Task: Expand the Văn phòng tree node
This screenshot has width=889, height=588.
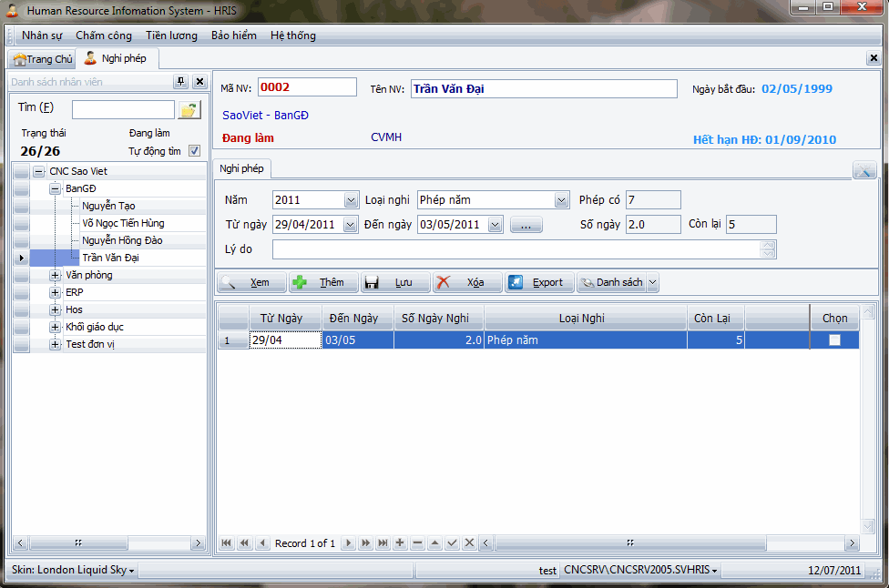Action: (56, 275)
